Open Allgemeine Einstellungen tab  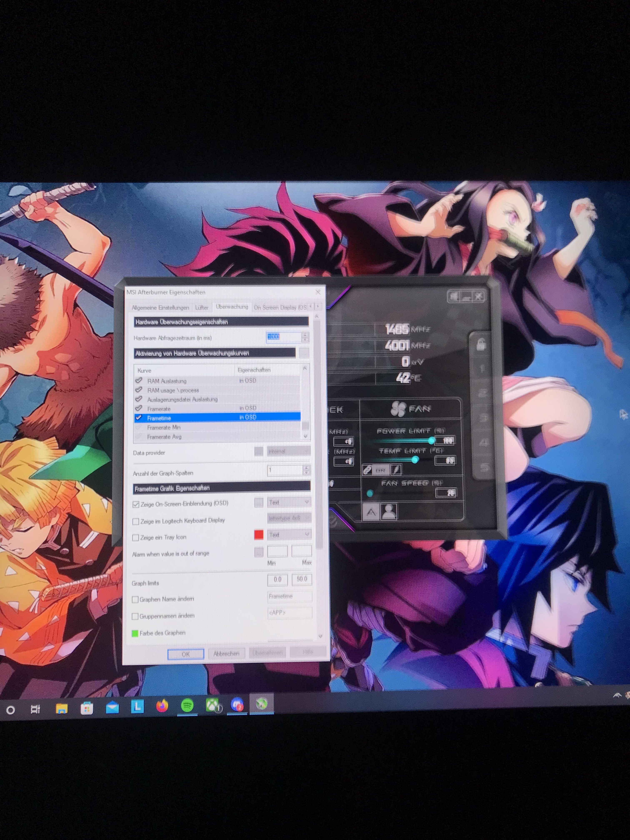(160, 307)
